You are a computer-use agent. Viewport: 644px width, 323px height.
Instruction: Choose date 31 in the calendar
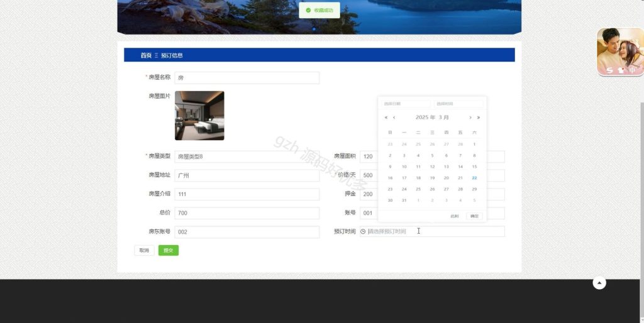404,200
